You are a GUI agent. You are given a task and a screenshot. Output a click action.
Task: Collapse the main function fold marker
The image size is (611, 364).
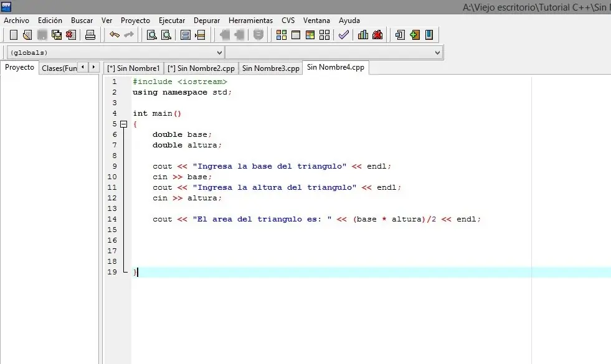pos(123,124)
